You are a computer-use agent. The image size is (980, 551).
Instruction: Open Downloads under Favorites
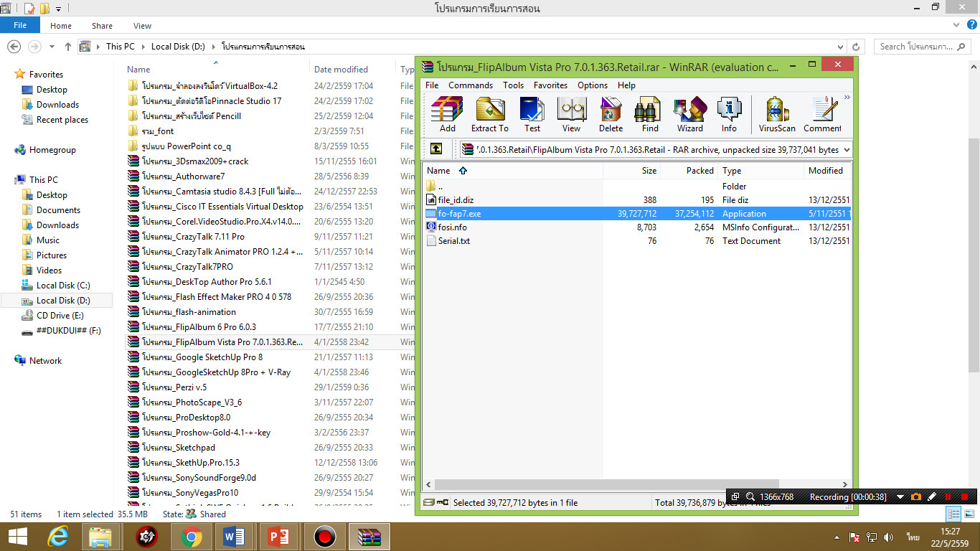pyautogui.click(x=57, y=105)
